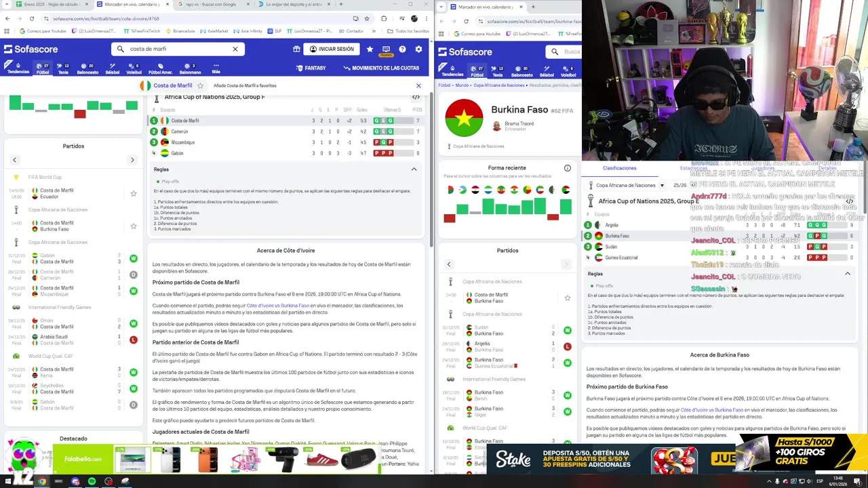Click the tall green form bar, left chart

(16, 103)
